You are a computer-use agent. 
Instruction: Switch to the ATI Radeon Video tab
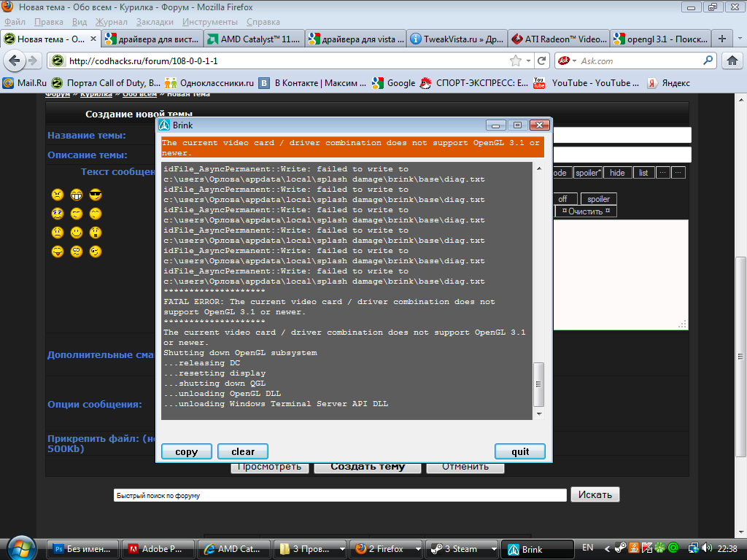[x=559, y=39]
